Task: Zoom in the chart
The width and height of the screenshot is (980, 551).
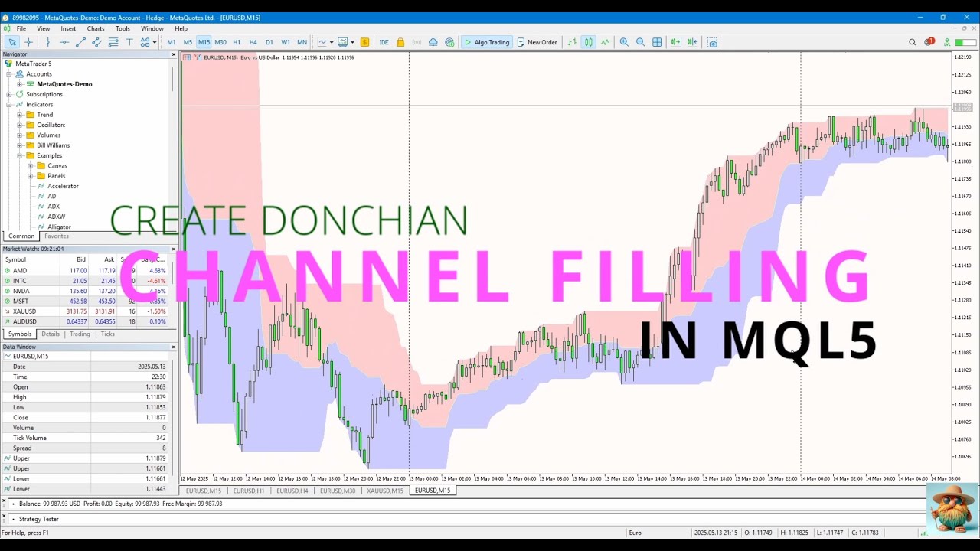Action: pos(624,42)
